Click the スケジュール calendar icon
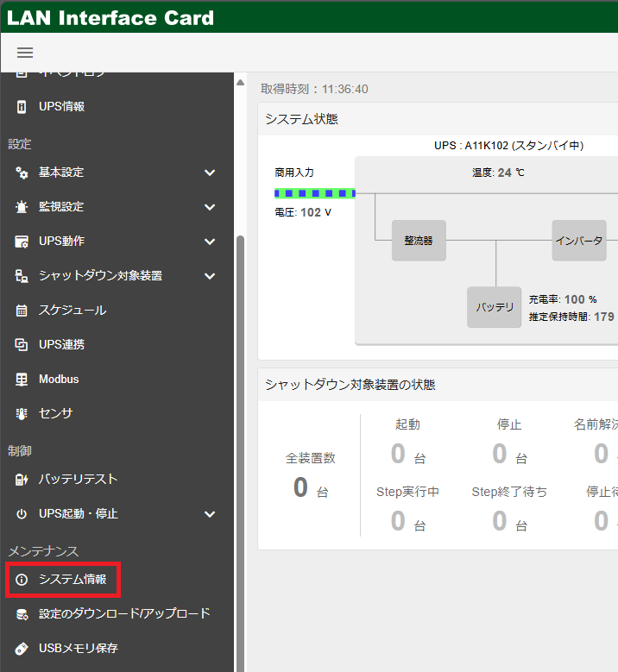 (x=22, y=311)
